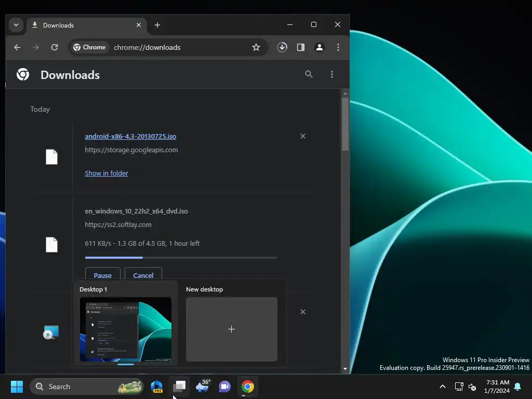Search downloads with the magnifier icon
Viewport: 532px width, 399px height.
tap(309, 74)
